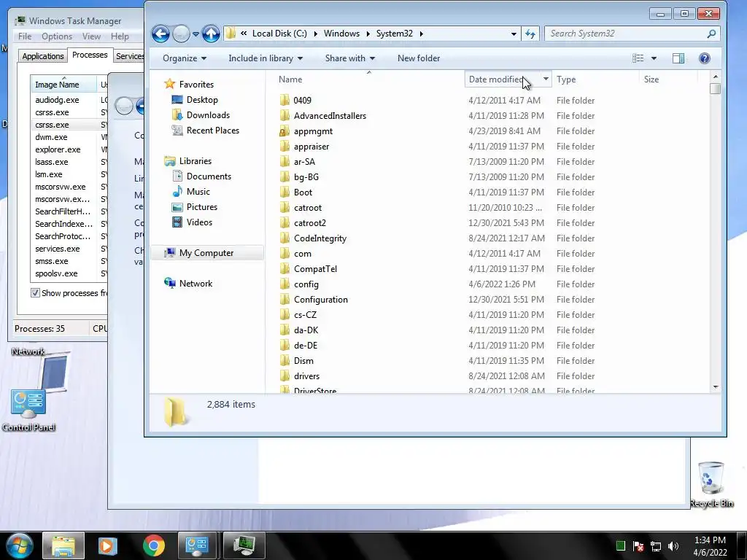
Task: Open Desktop in Favorites
Action: pos(202,99)
